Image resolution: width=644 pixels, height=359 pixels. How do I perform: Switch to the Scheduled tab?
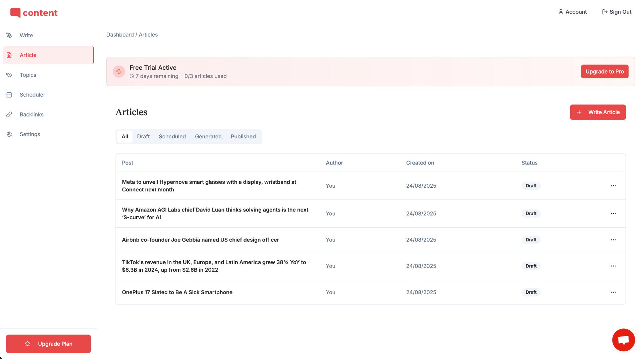click(x=172, y=136)
